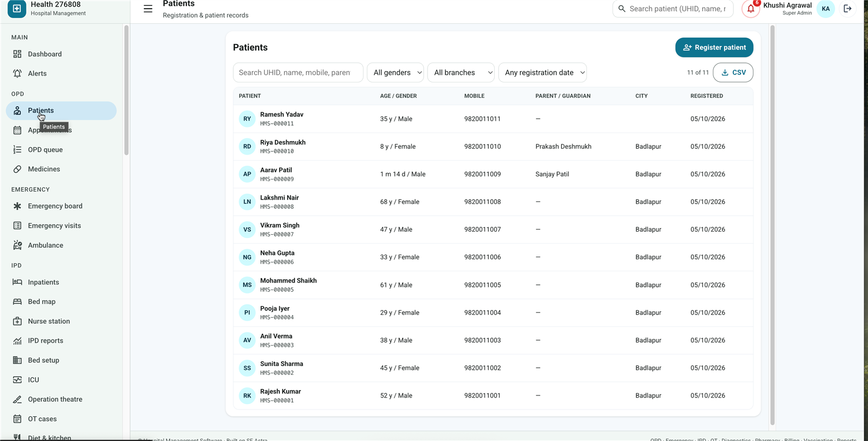
Task: Click the Sunita Sharma row name
Action: point(282,364)
